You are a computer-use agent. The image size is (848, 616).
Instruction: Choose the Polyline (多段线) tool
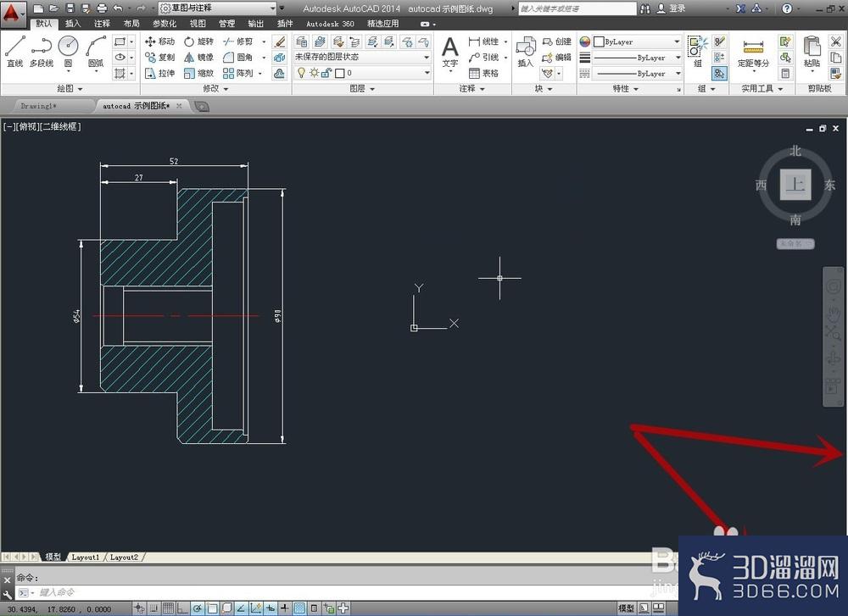[41, 52]
